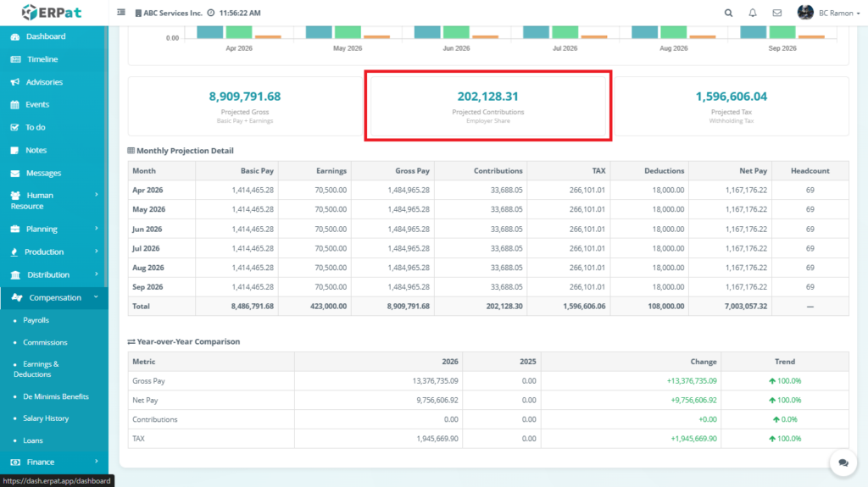Screen dimensions: 868x487
Task: Open the chat bubble floating button
Action: point(843,463)
